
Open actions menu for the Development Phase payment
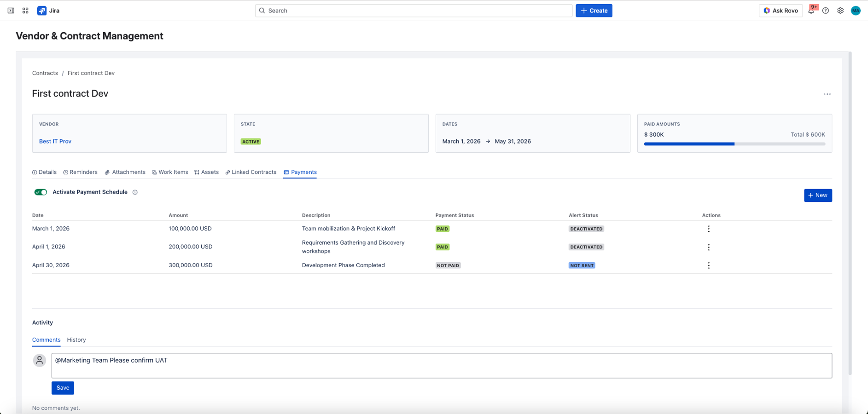point(709,265)
